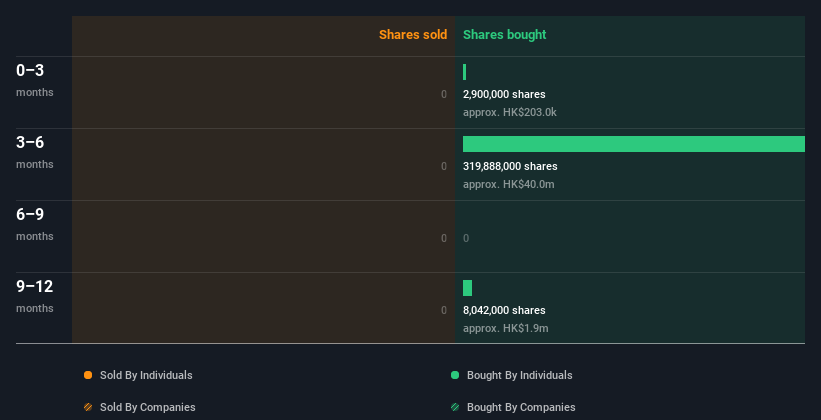This screenshot has height=420, width=821.
Task: Toggle the Bought By Companies legend label
Action: coord(521,407)
